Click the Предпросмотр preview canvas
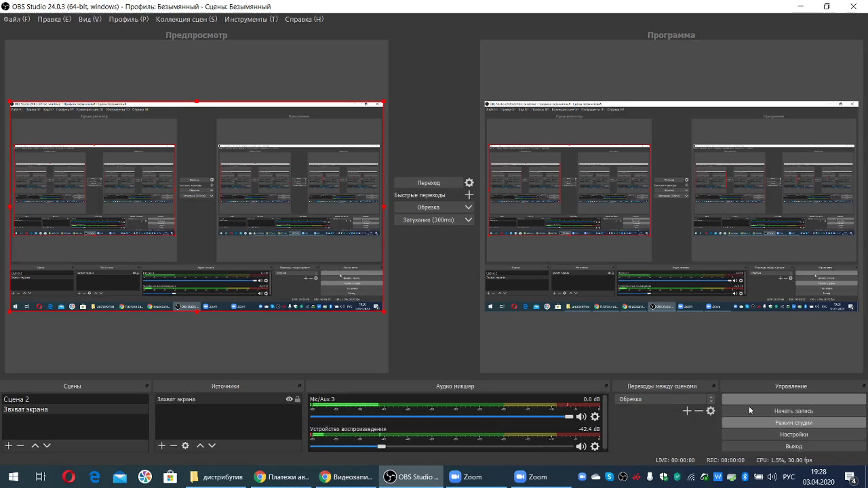This screenshot has height=488, width=868. pyautogui.click(x=196, y=206)
